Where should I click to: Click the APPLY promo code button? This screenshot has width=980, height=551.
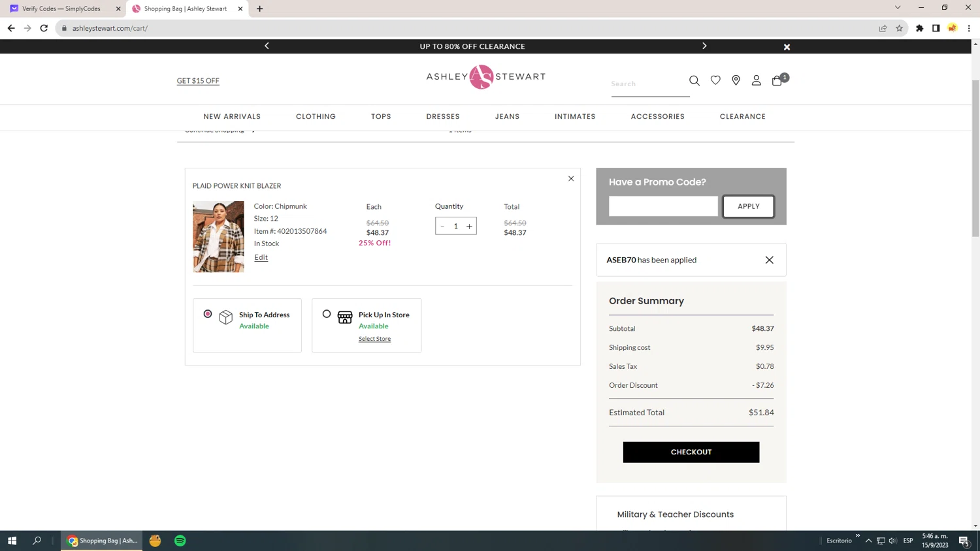pos(748,206)
